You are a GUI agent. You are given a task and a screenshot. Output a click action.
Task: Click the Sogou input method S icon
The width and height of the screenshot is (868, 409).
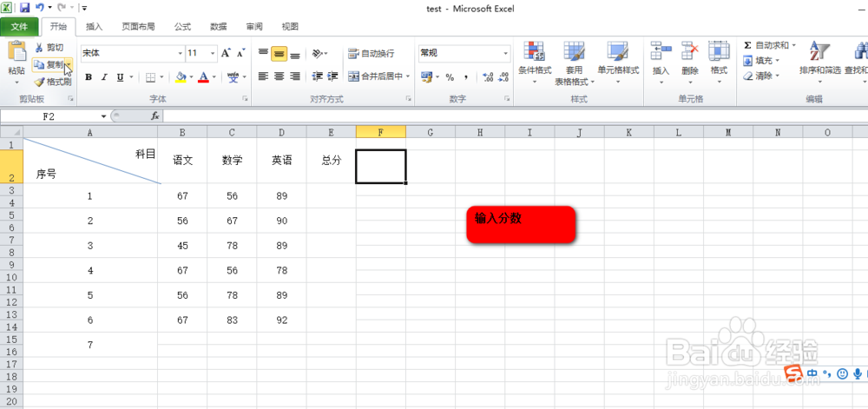tap(795, 373)
